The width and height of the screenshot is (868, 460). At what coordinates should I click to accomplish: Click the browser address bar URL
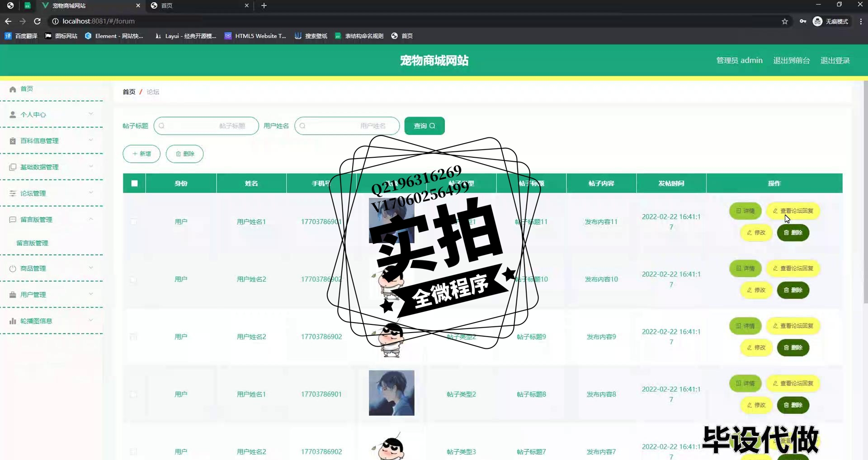click(x=99, y=21)
